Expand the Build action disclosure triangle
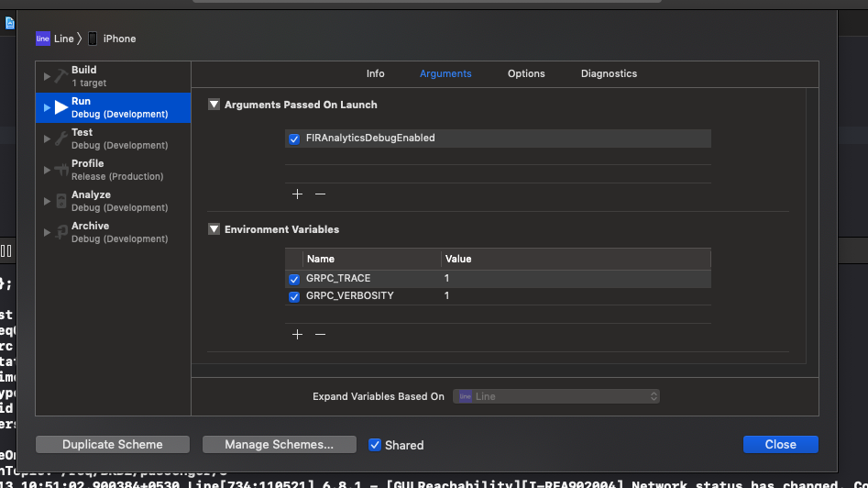This screenshot has width=868, height=488. pyautogui.click(x=47, y=76)
